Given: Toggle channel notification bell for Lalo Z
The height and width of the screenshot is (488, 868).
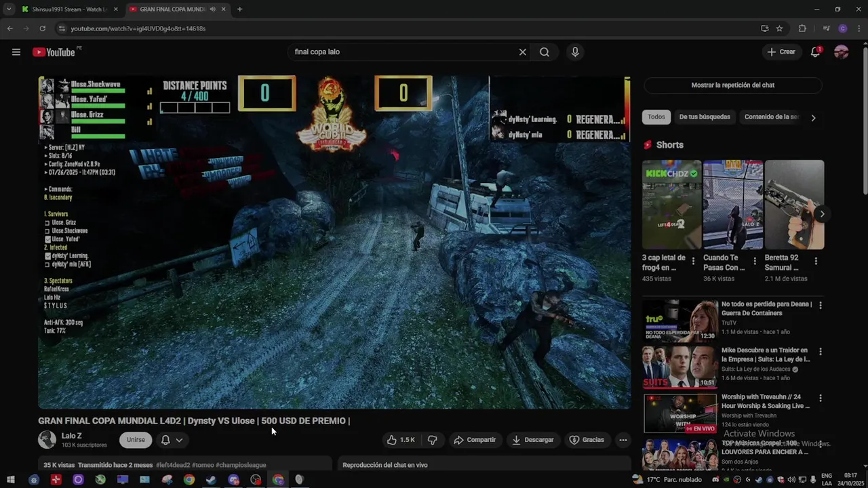Looking at the screenshot, I should point(165,440).
